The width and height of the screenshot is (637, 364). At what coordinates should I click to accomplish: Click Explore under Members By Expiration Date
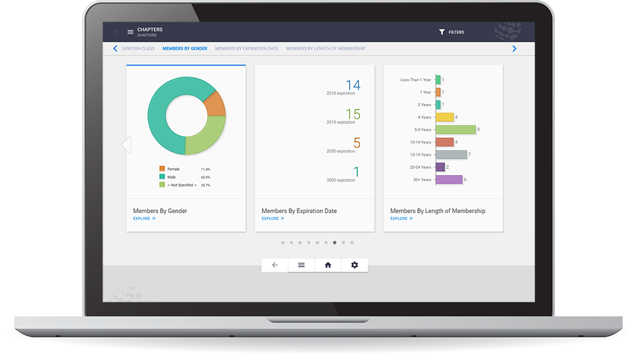(273, 218)
